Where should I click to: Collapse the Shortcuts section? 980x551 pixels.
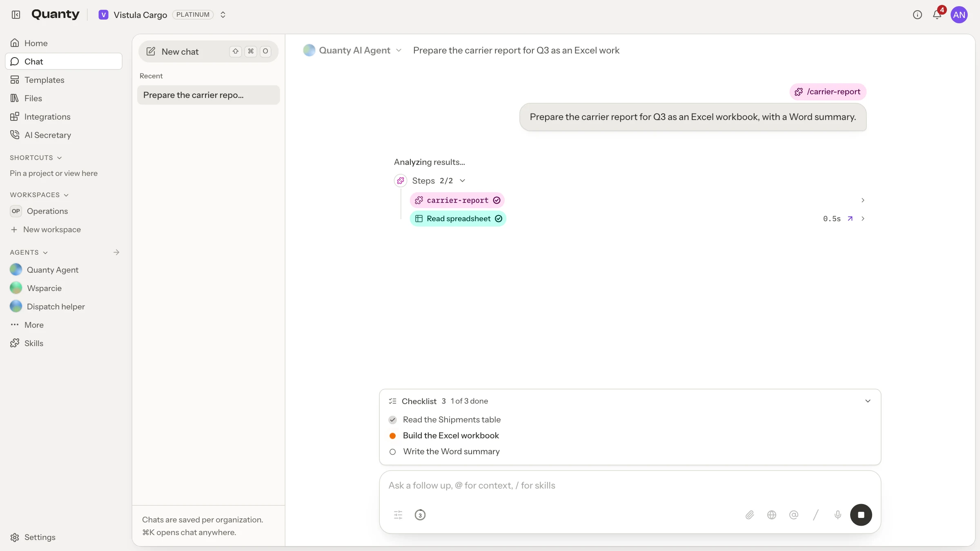tap(36, 158)
